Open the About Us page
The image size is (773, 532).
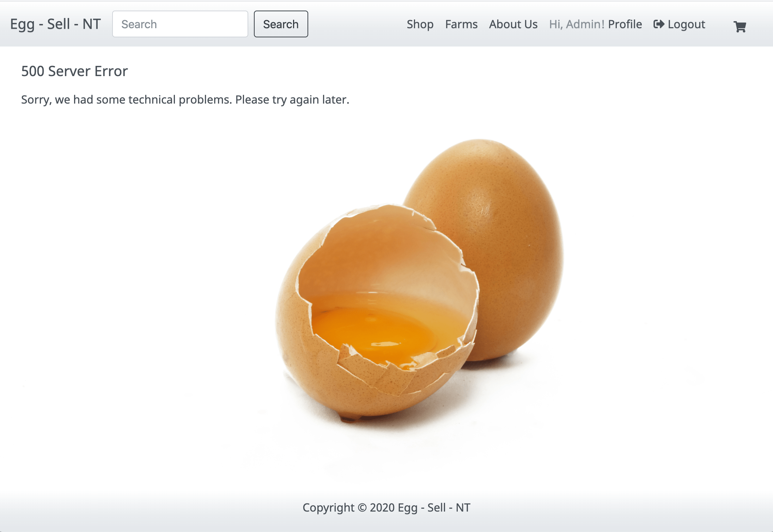[x=513, y=24]
